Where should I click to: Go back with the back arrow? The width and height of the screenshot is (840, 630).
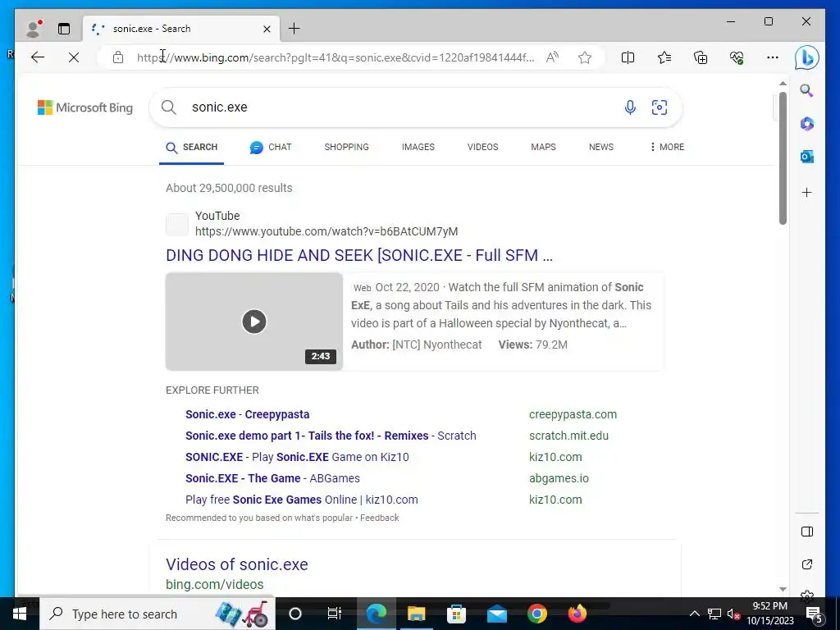click(x=38, y=57)
